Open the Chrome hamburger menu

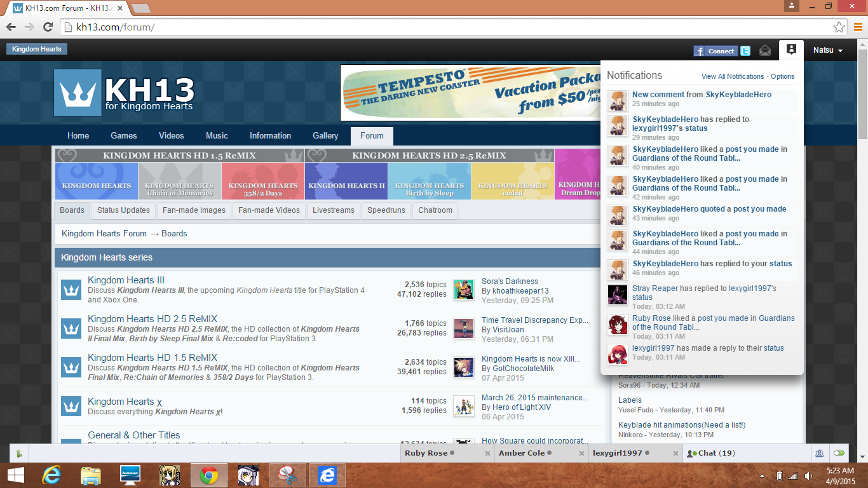[x=858, y=27]
